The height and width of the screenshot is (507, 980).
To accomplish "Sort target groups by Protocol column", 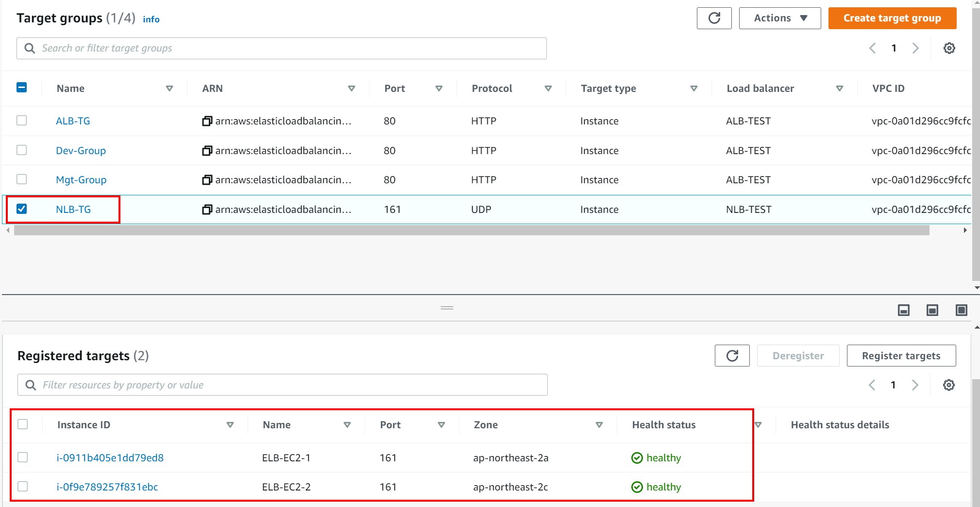I will [x=548, y=88].
